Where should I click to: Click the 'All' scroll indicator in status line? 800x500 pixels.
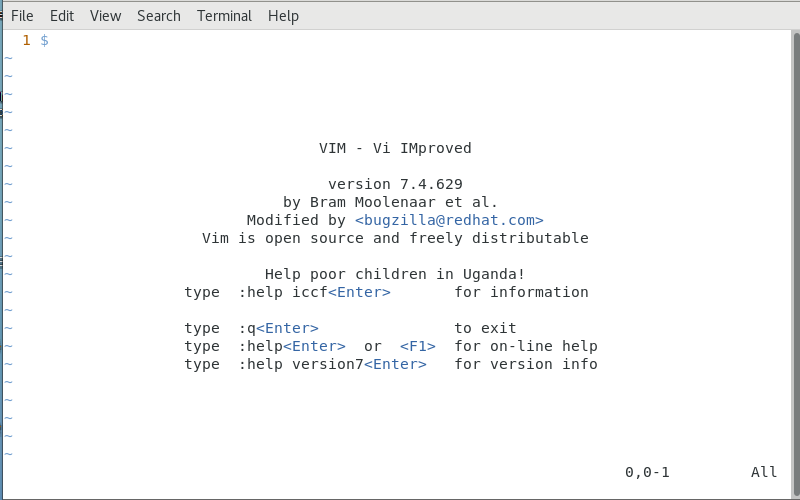[764, 472]
